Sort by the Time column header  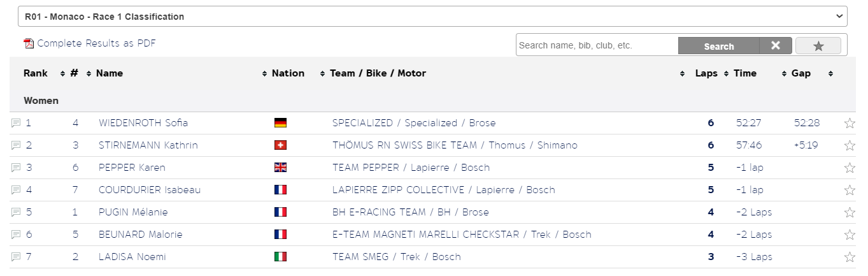click(745, 73)
